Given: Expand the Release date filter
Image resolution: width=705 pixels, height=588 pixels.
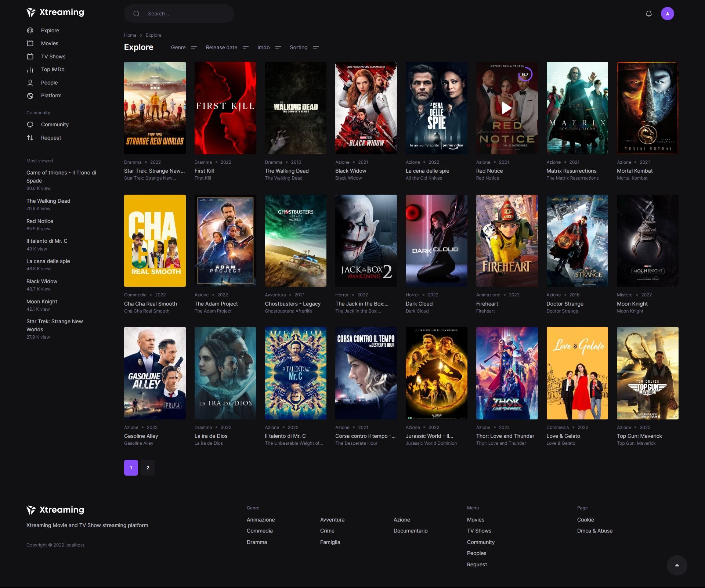Looking at the screenshot, I should (x=227, y=47).
